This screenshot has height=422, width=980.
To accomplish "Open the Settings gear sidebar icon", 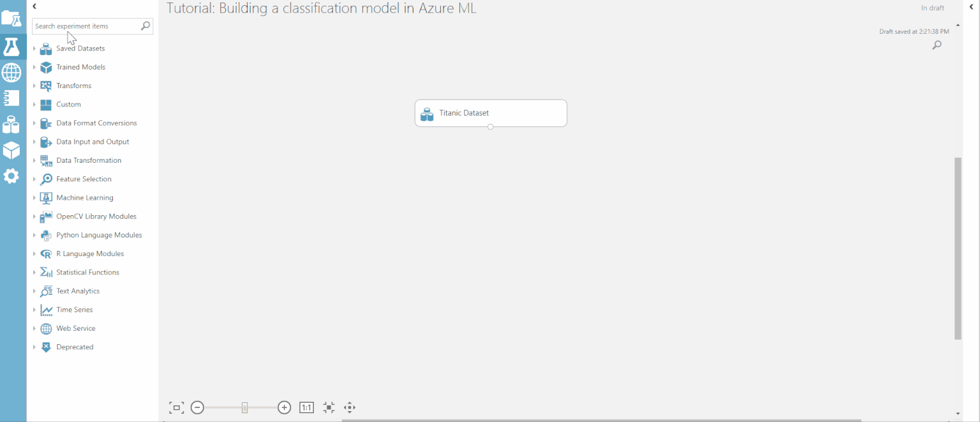I will (11, 176).
